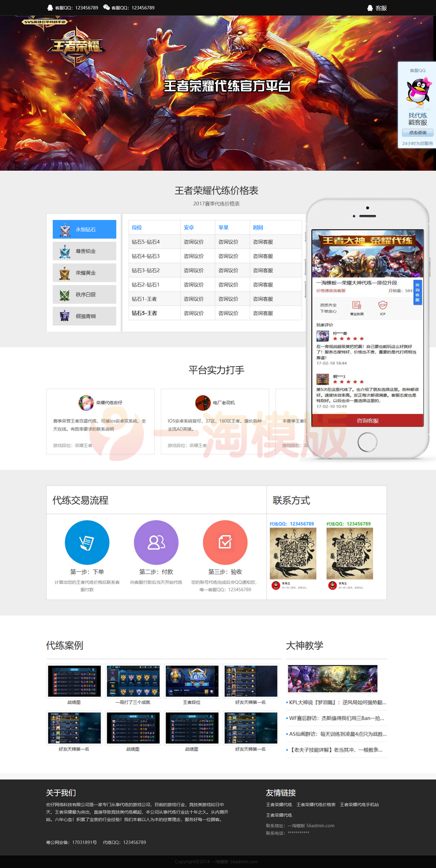The width and height of the screenshot is (436, 868).
Task: Click the blue 咨询客服 side tab in phone
Action: tap(417, 292)
